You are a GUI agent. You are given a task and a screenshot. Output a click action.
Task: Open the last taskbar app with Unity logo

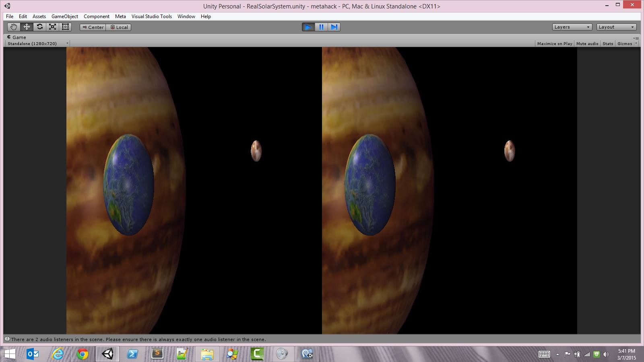point(307,354)
